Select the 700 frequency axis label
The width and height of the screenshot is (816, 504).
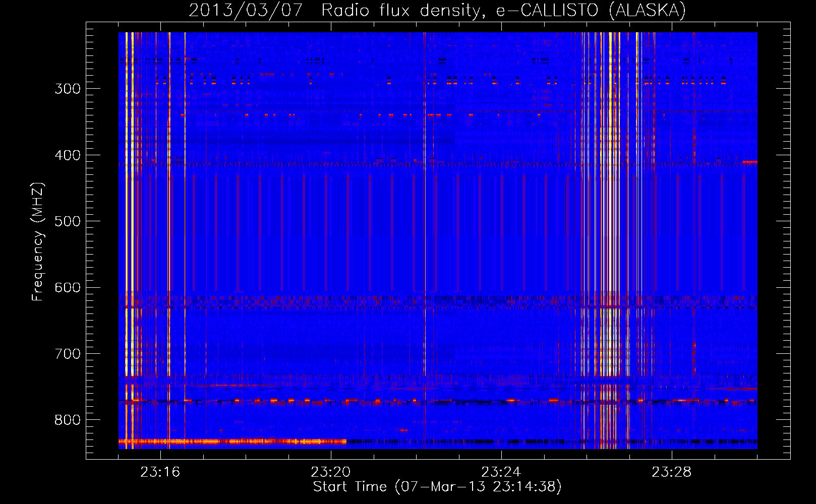point(68,354)
